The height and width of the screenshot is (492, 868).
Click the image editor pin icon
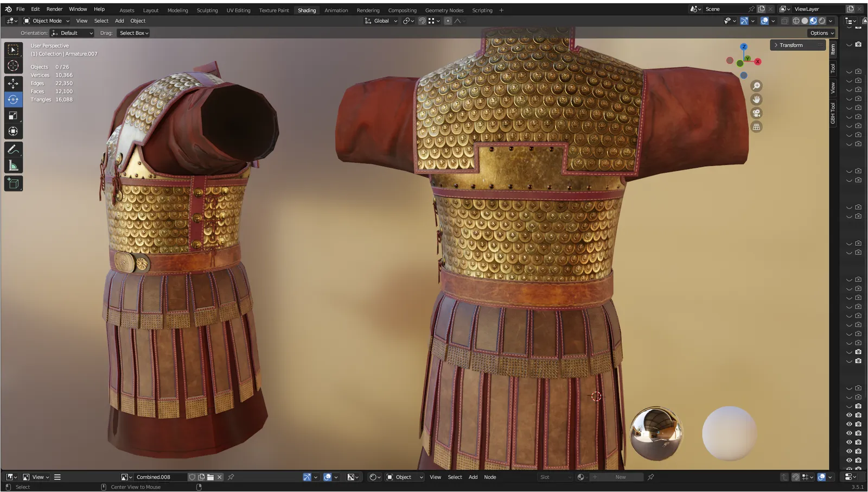[231, 477]
